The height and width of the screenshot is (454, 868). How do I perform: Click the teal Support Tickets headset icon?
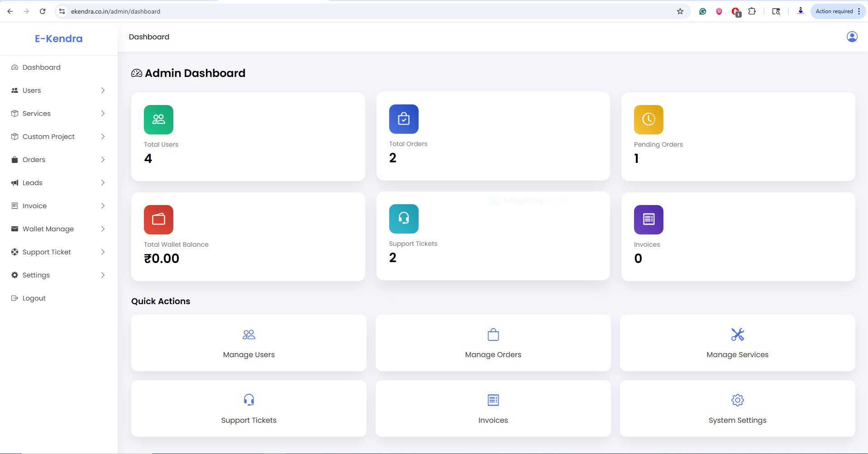point(404,219)
